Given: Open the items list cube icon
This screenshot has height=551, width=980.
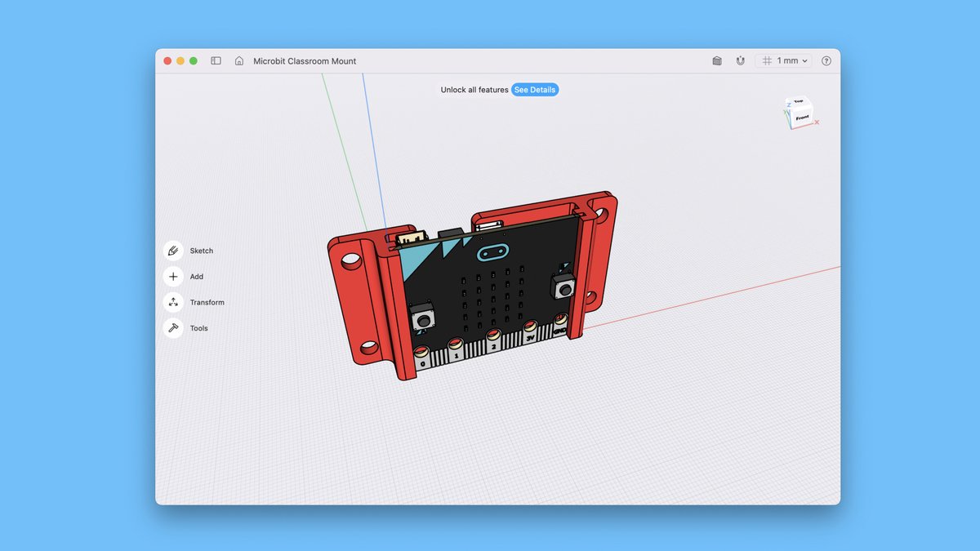Looking at the screenshot, I should (717, 61).
